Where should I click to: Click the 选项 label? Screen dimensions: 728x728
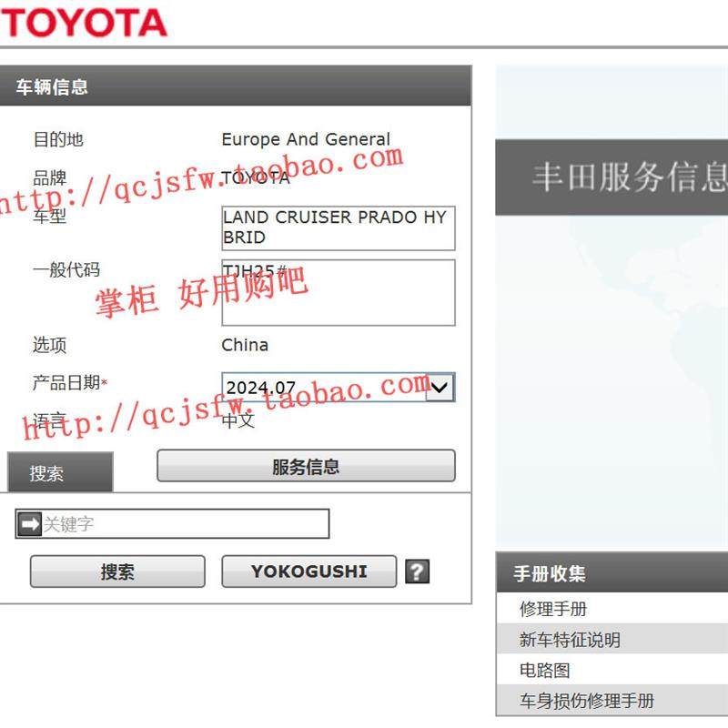pyautogui.click(x=49, y=345)
